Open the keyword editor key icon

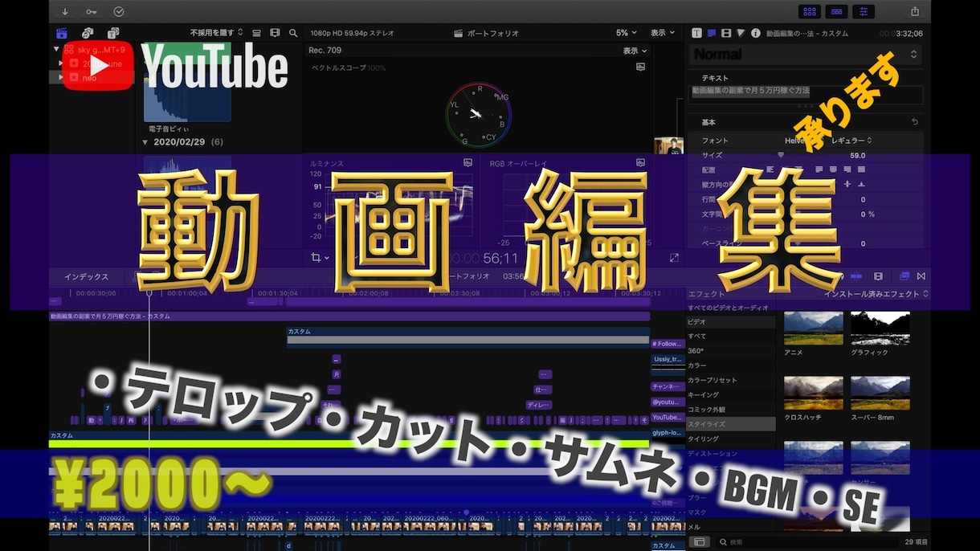click(92, 11)
